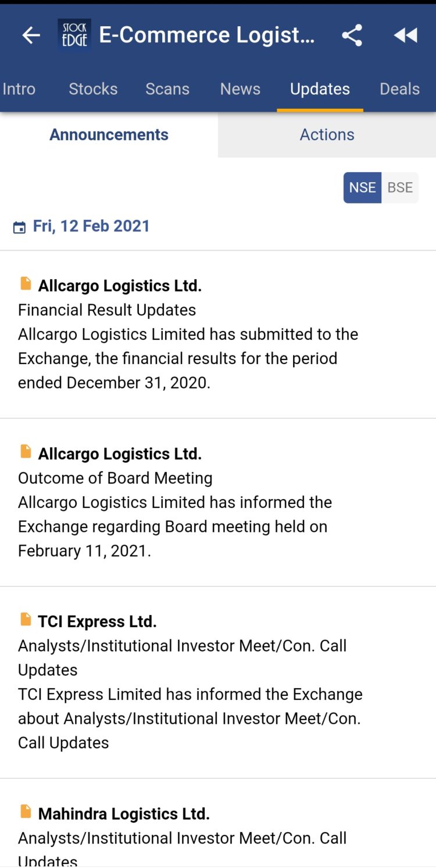This screenshot has width=436, height=868.
Task: Select the Announcements sub-tab
Action: coord(109,135)
